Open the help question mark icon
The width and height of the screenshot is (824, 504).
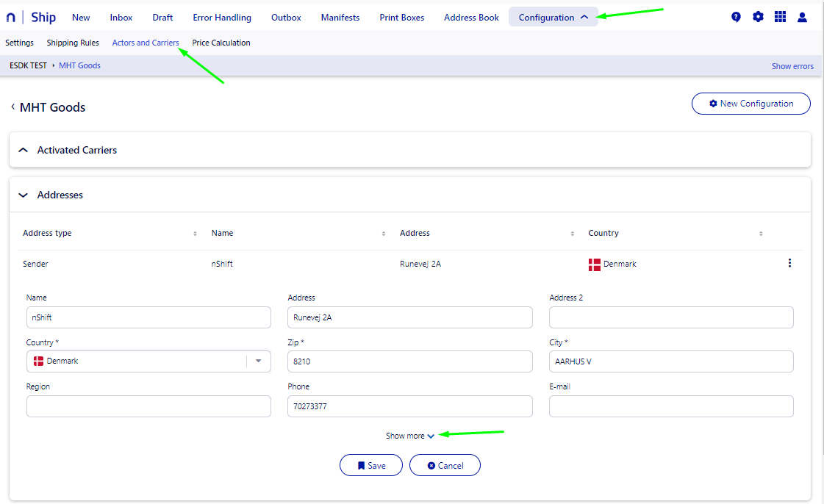(x=736, y=17)
